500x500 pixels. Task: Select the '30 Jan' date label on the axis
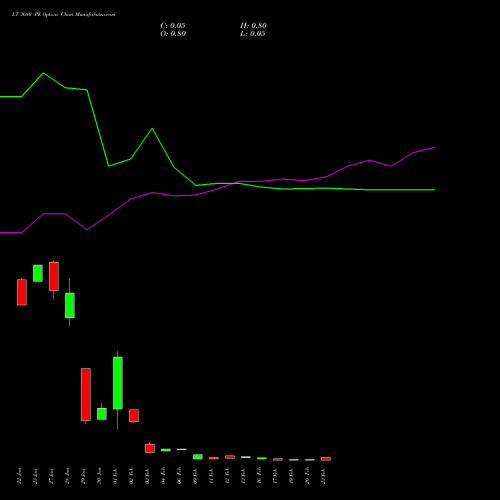click(99, 476)
